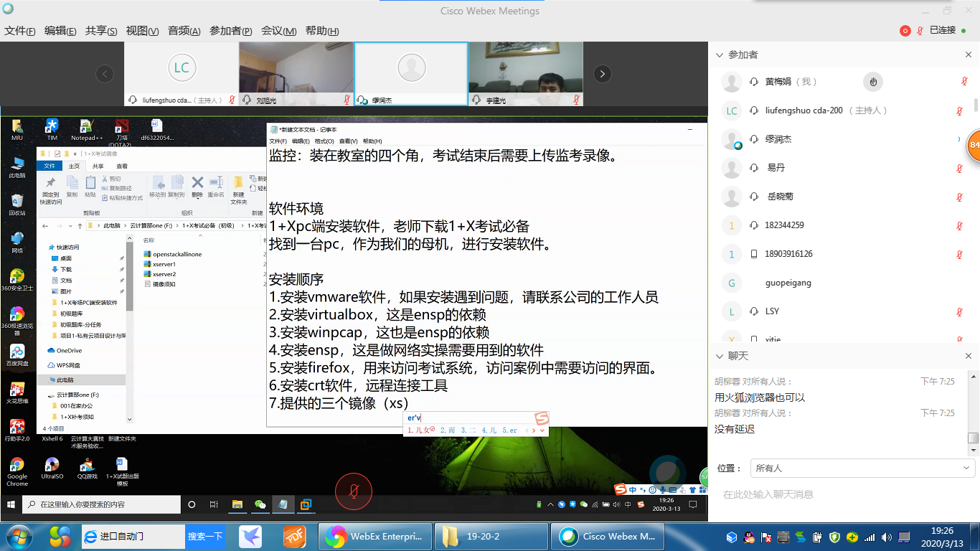Click the raise hand icon next to 黄梅娟
This screenshot has width=980, height=551.
point(873,82)
